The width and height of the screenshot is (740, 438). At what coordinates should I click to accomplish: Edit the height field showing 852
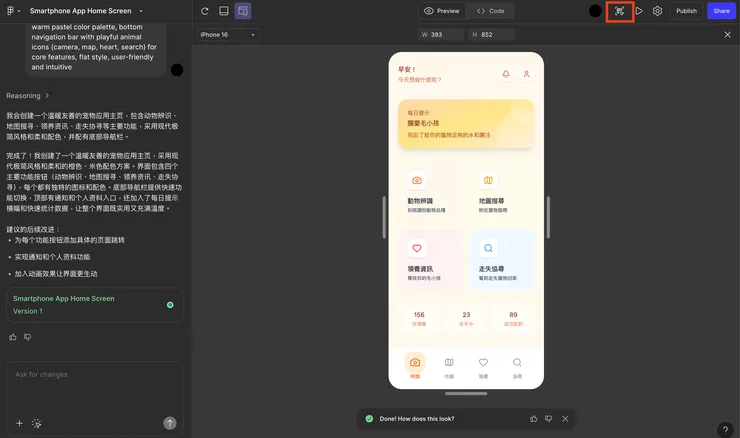(x=491, y=34)
